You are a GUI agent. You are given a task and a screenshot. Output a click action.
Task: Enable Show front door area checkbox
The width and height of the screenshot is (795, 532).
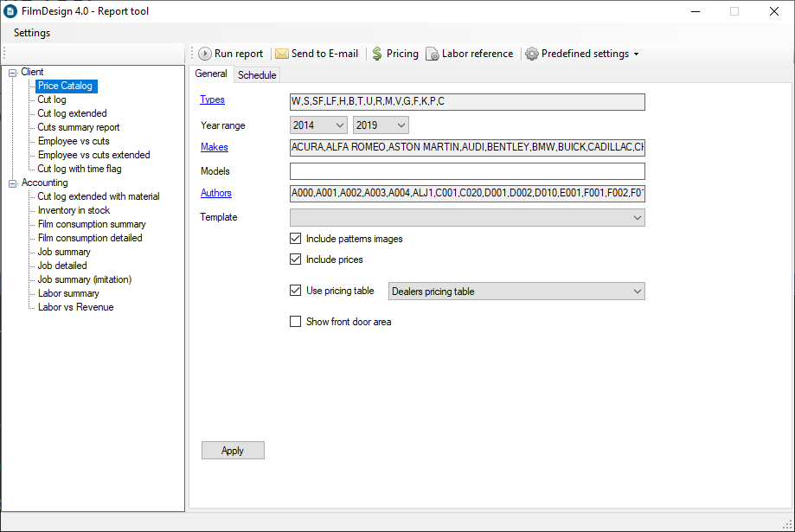296,322
